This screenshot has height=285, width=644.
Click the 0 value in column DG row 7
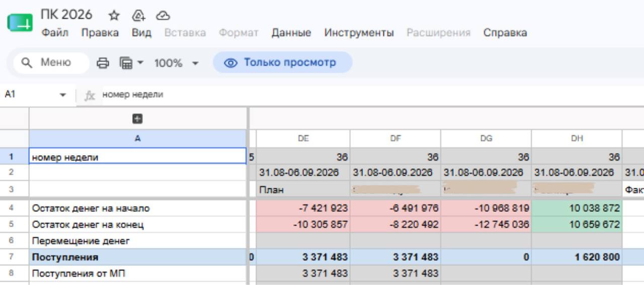pos(486,257)
